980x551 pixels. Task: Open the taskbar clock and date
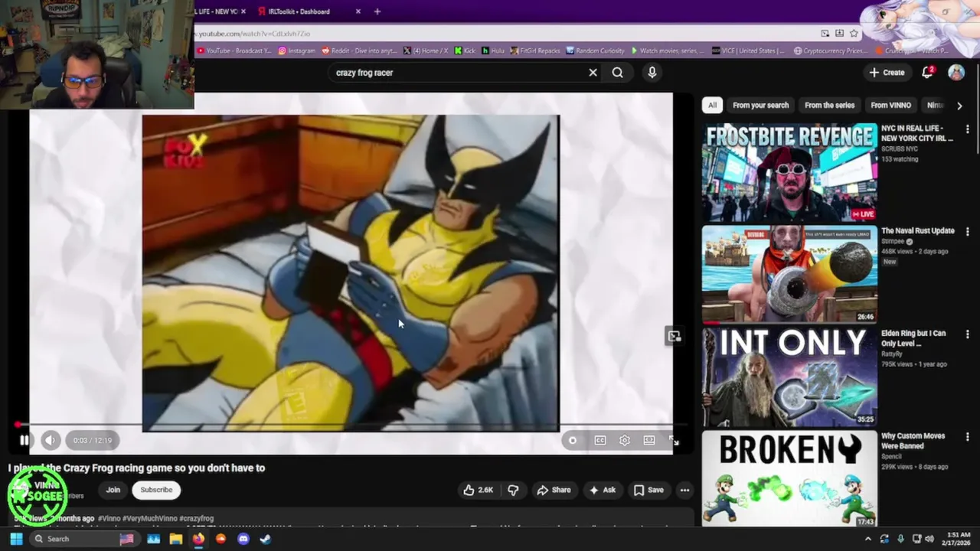[958, 539]
